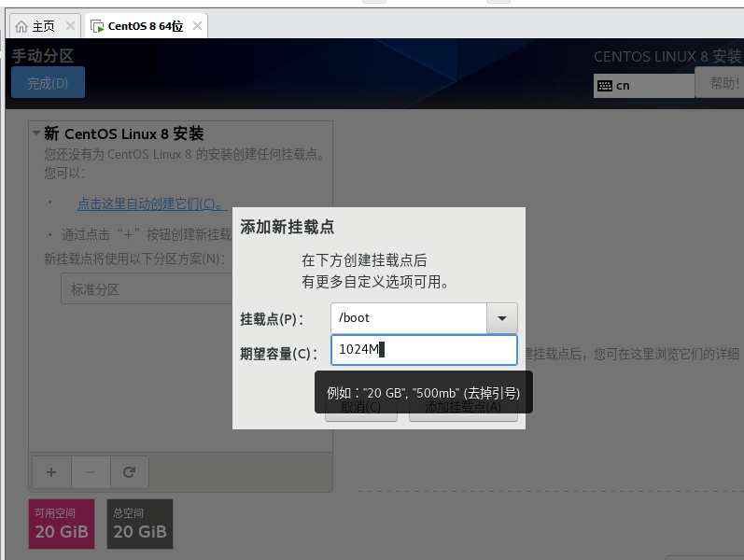Click the minus remove mount point icon
The image size is (744, 560).
[x=91, y=472]
